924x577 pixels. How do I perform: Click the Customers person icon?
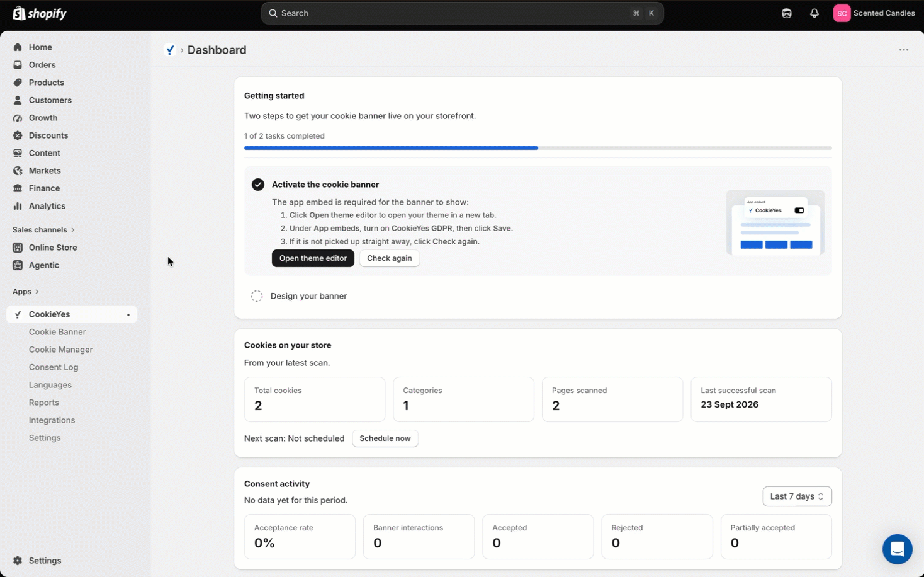[x=18, y=100]
